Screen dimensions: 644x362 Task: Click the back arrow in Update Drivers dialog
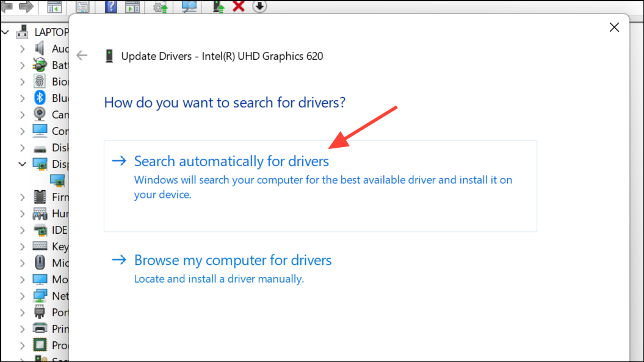pyautogui.click(x=82, y=56)
